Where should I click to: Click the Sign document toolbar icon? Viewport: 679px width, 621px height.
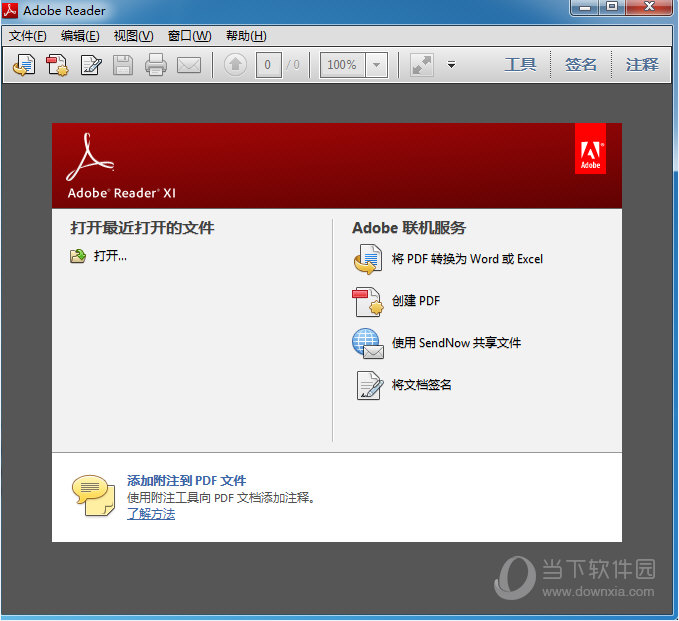coord(91,65)
